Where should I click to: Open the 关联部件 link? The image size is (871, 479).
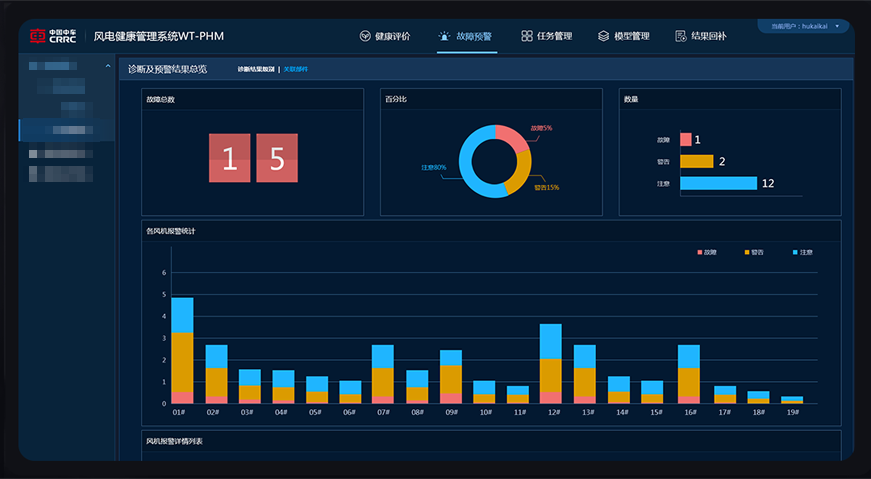pyautogui.click(x=296, y=69)
